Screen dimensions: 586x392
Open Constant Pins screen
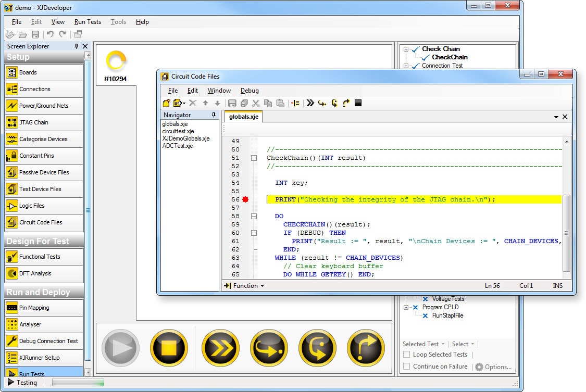pyautogui.click(x=44, y=156)
